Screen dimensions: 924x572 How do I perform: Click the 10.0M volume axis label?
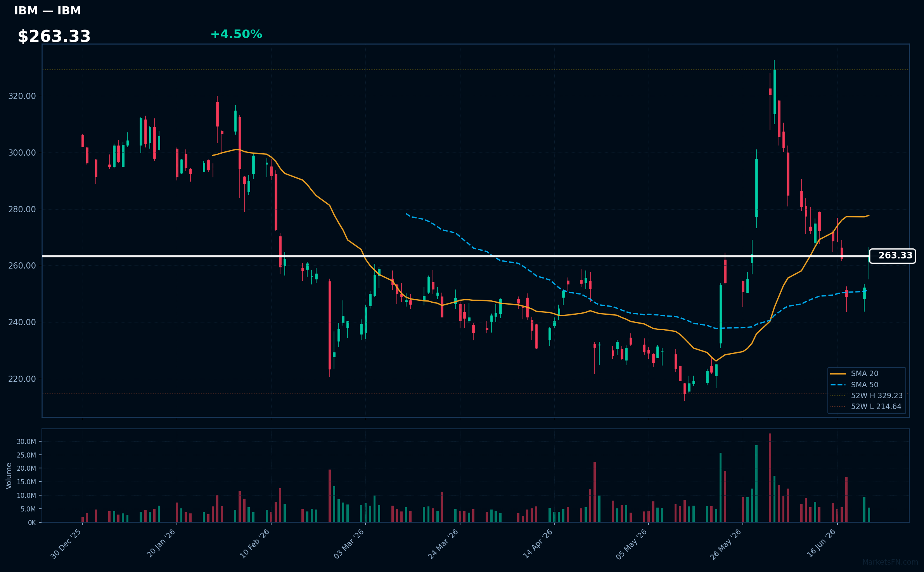tap(26, 496)
